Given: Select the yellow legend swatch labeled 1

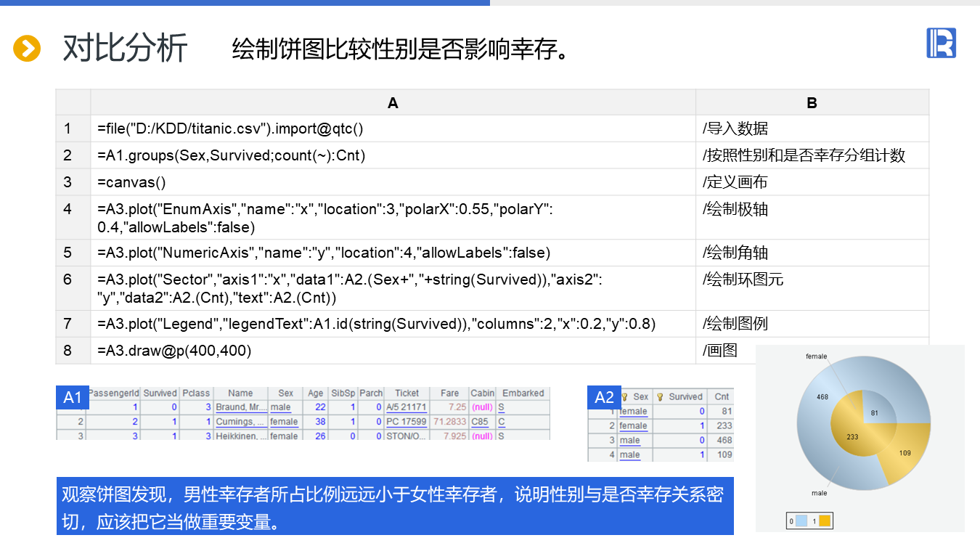Looking at the screenshot, I should [x=825, y=521].
